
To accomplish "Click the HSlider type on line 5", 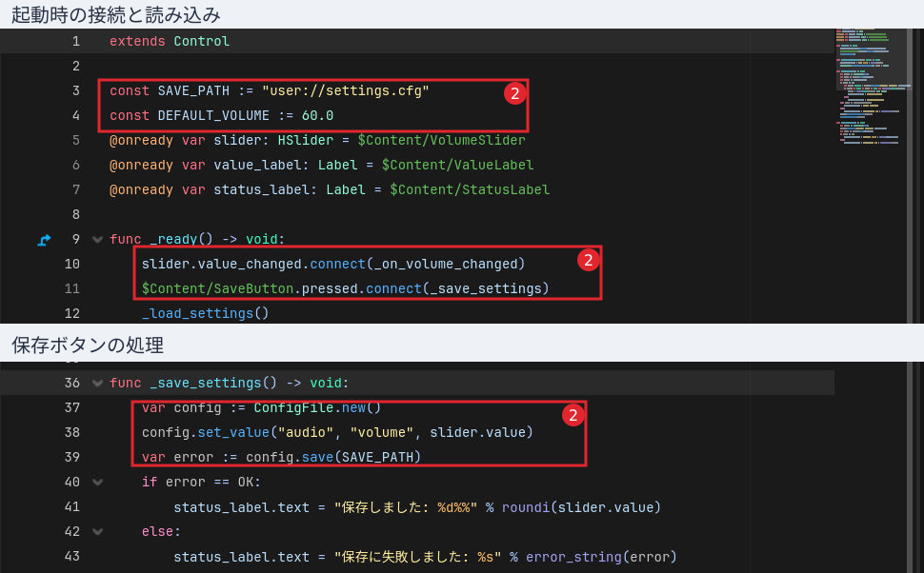I will pos(305,140).
